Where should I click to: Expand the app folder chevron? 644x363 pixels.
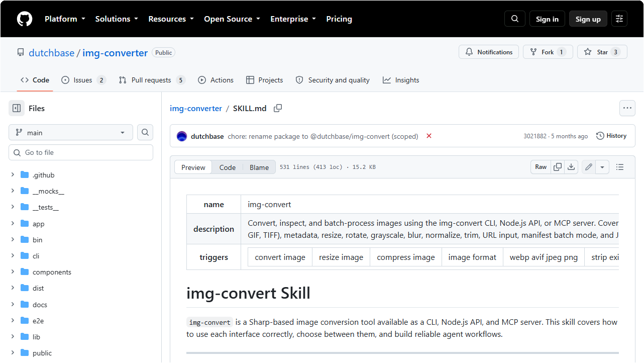[13, 224]
